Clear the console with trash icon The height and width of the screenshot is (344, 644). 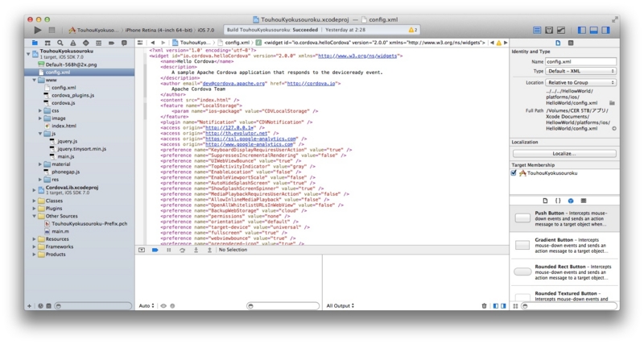point(484,306)
